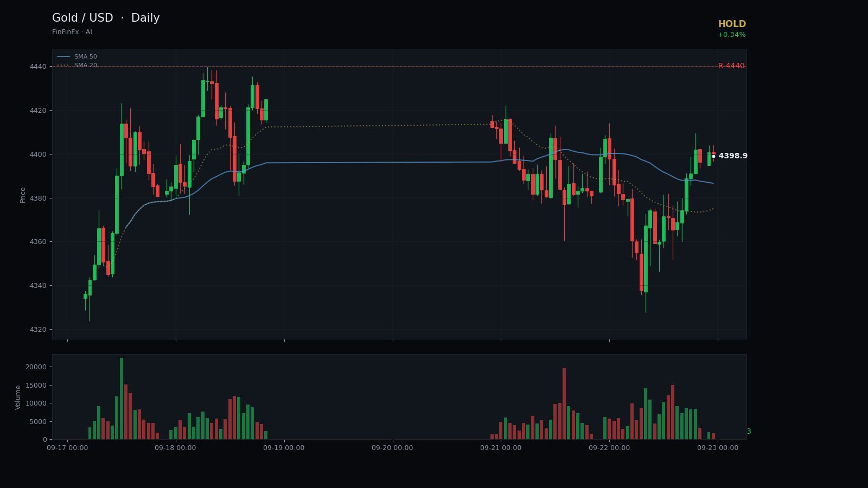Screen dimensions: 868x488
Task: Click the +0.34% change value
Action: 732,35
